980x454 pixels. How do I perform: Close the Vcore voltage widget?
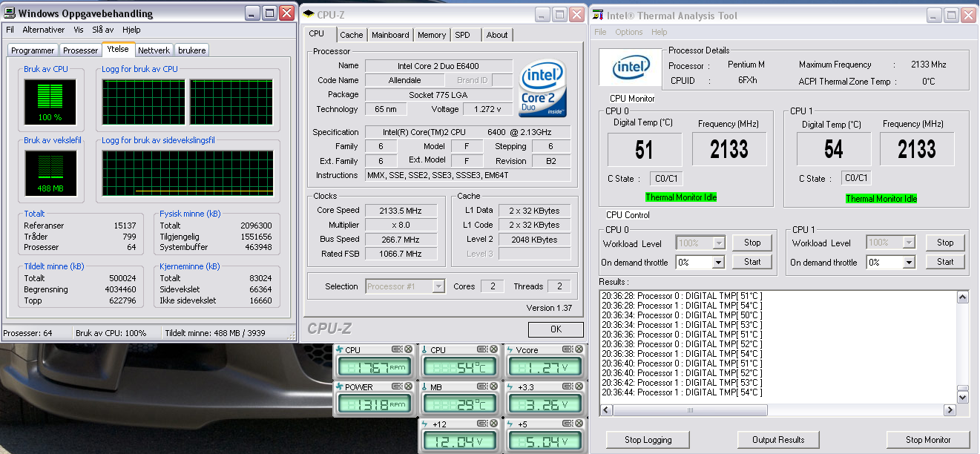[578, 349]
